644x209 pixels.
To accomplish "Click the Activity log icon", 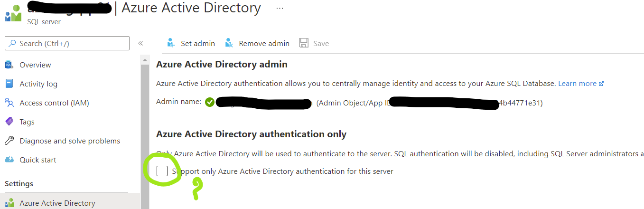I will 9,84.
